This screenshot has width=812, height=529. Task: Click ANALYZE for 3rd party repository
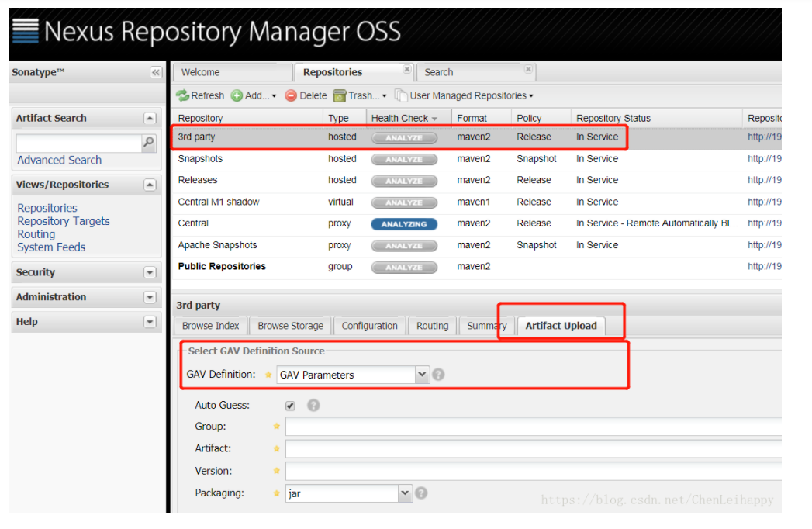[404, 138]
